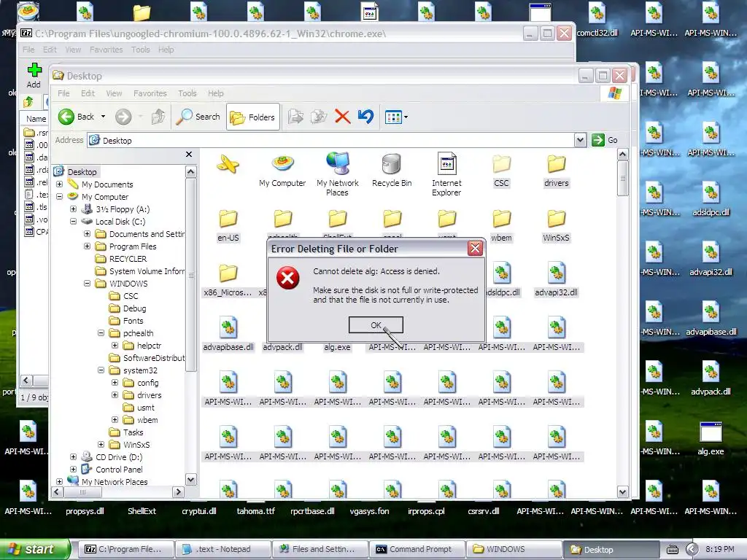The width and height of the screenshot is (747, 560).
Task: Select drivers folder in file pane
Action: (x=556, y=171)
